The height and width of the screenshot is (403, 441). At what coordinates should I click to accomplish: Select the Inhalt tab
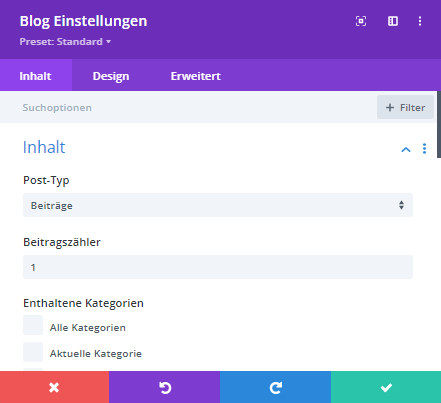coord(36,75)
